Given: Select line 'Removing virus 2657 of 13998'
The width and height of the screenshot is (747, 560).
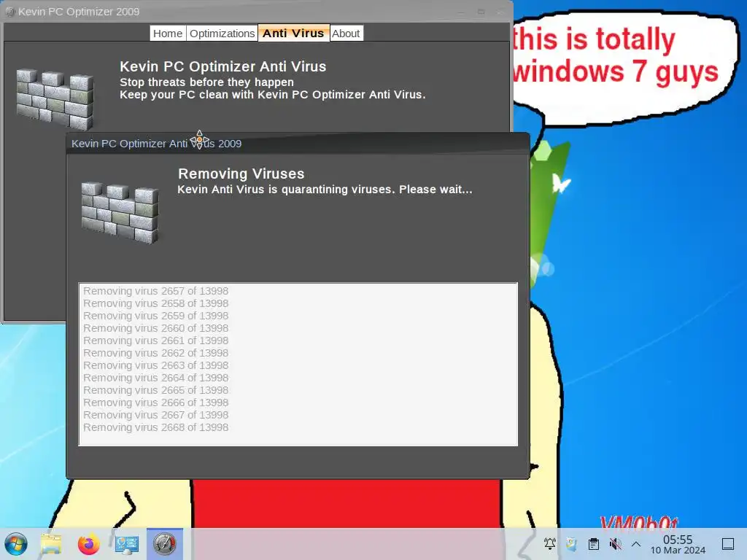Looking at the screenshot, I should 156,291.
